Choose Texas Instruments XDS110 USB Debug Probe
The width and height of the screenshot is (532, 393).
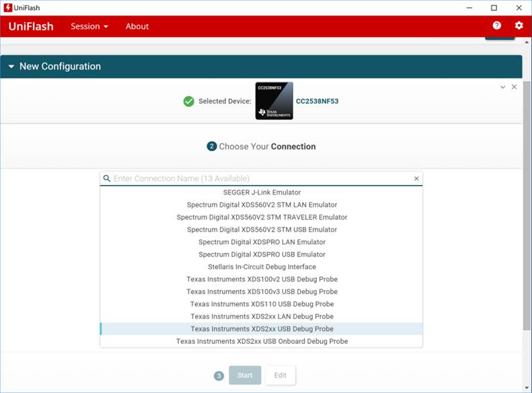click(x=262, y=304)
